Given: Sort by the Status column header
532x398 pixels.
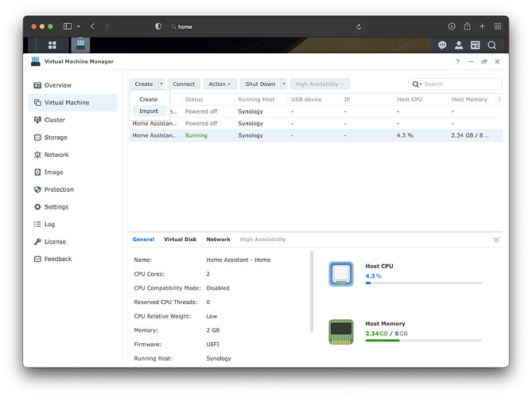Looking at the screenshot, I should tap(208, 99).
